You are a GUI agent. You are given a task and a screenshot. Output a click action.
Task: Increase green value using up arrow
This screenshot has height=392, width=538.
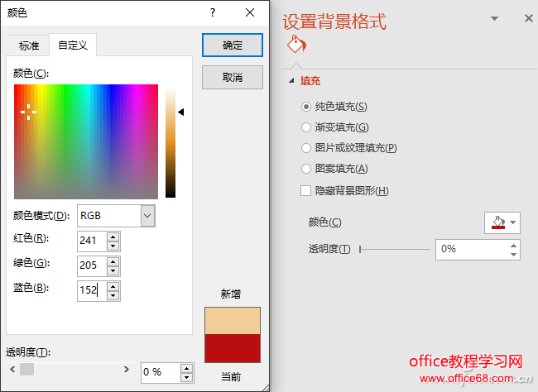(113, 261)
